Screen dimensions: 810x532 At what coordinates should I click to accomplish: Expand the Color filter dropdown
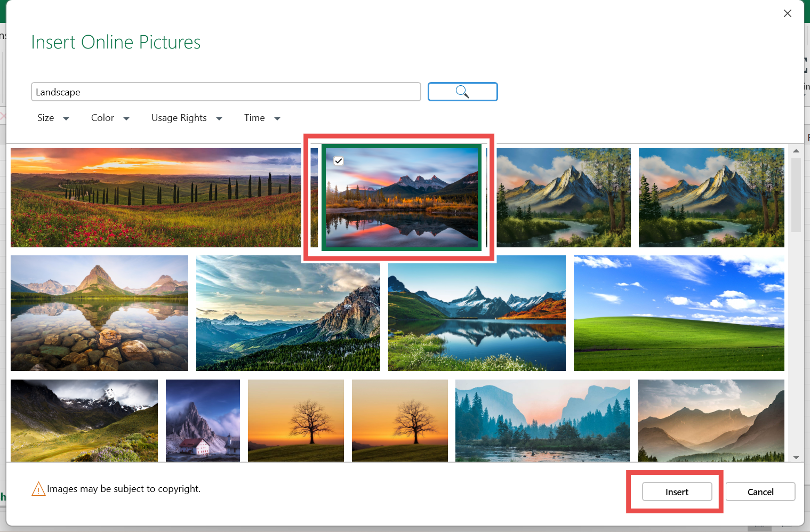click(x=110, y=118)
